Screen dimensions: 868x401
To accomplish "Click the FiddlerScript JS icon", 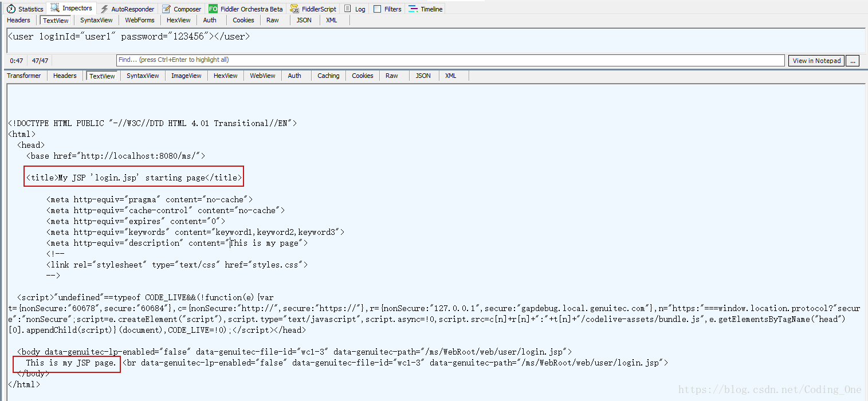I will tap(294, 9).
